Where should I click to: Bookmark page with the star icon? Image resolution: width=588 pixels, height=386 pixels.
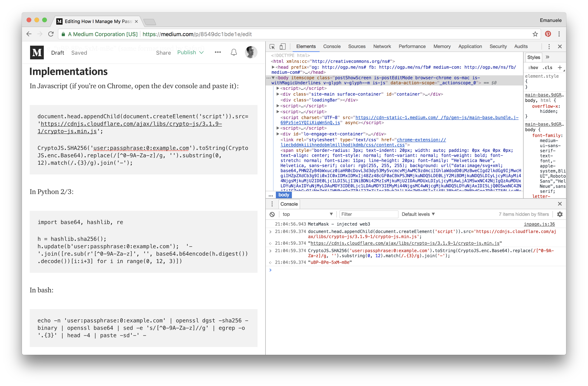[535, 34]
